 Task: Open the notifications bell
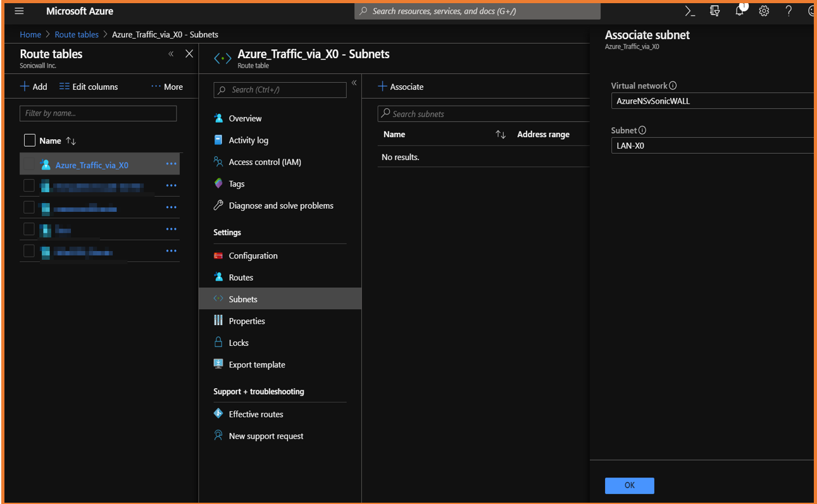point(739,11)
